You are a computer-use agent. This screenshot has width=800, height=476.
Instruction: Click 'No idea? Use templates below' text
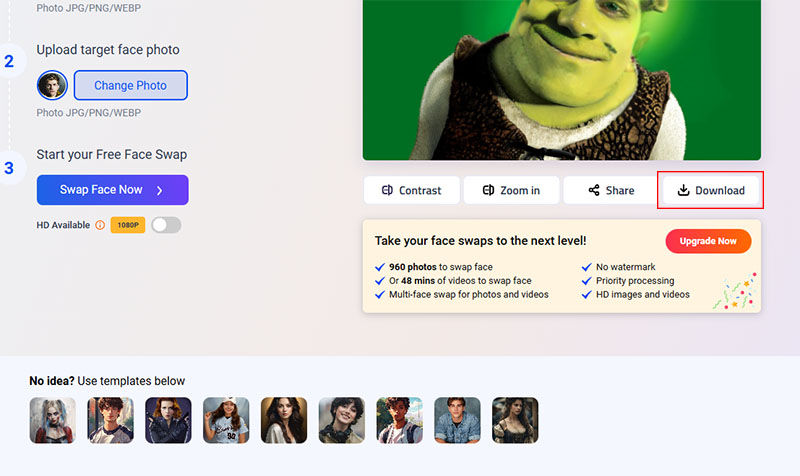[107, 381]
